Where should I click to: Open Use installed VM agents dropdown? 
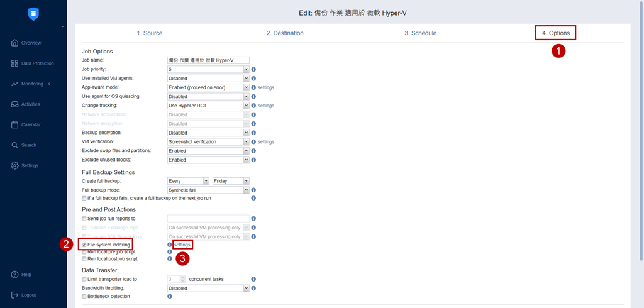208,79
